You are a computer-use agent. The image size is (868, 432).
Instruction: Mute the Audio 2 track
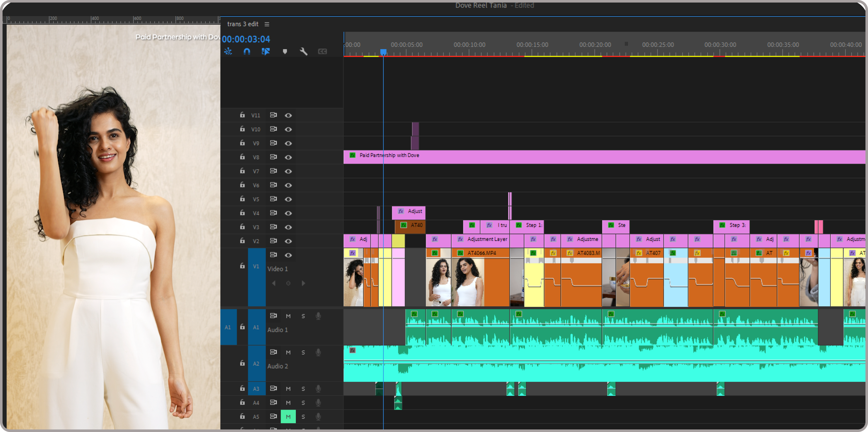click(288, 352)
